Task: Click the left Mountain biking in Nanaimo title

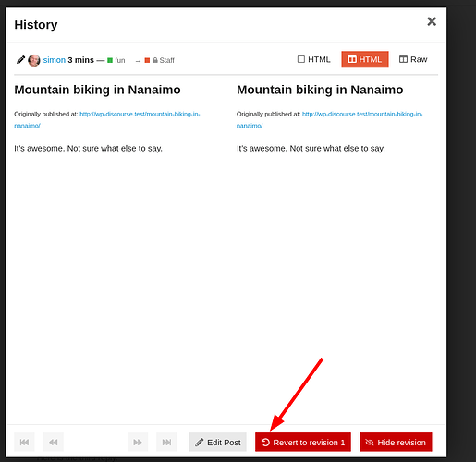Action: [97, 90]
